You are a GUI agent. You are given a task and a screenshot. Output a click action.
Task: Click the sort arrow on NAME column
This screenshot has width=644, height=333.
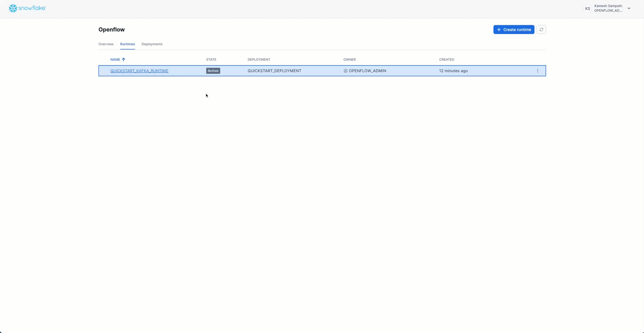click(123, 59)
